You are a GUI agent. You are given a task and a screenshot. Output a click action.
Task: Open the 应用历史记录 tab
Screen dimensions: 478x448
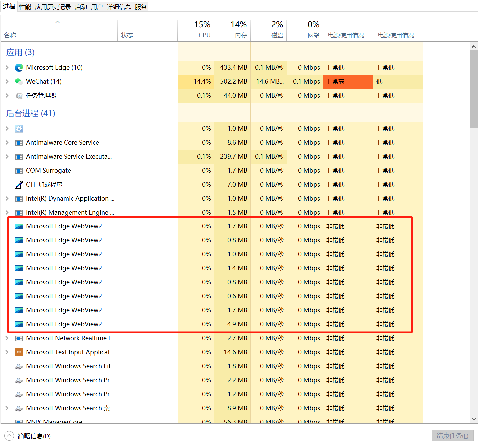pos(53,7)
